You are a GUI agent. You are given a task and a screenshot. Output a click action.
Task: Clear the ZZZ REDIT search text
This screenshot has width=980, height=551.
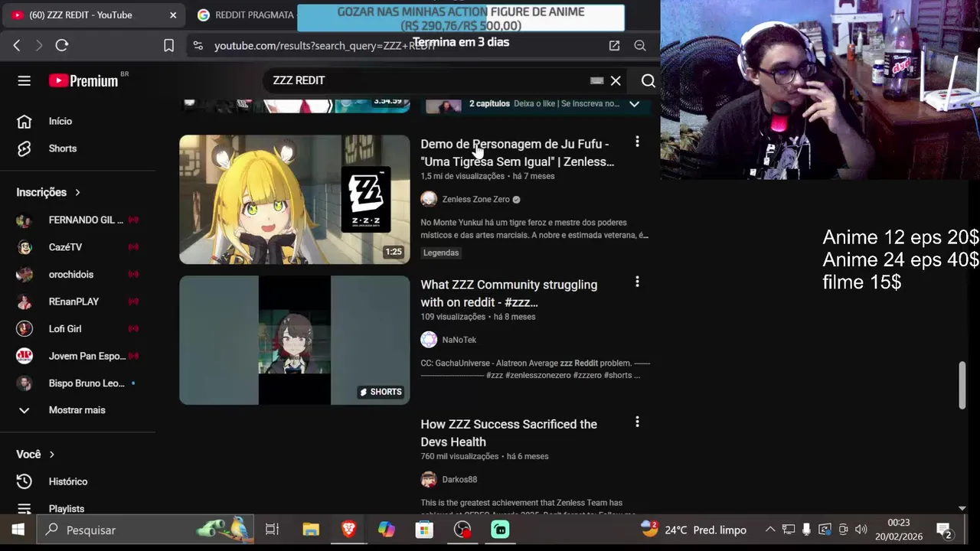pos(616,80)
